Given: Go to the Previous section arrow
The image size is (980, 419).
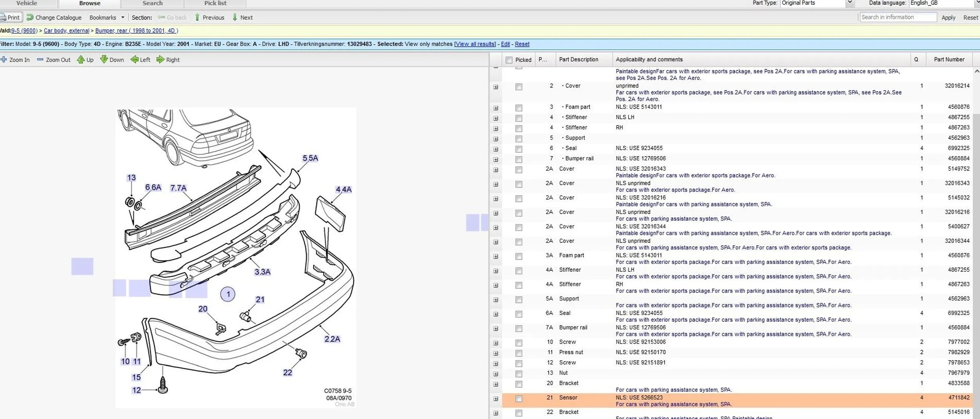Looking at the screenshot, I should pos(197,17).
